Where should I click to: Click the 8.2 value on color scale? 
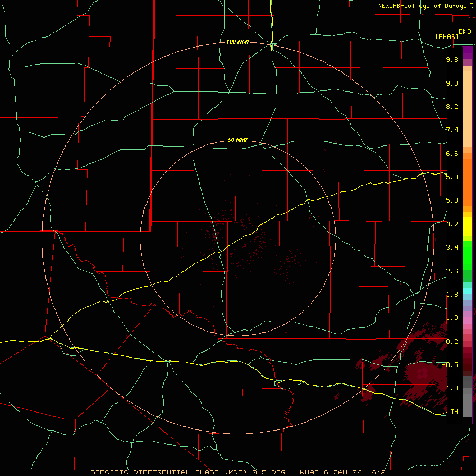click(x=452, y=106)
